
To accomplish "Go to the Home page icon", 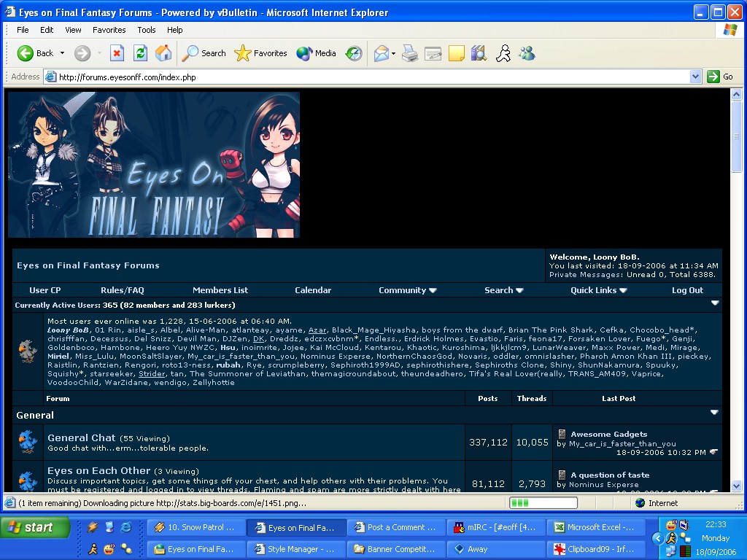I will pyautogui.click(x=163, y=53).
